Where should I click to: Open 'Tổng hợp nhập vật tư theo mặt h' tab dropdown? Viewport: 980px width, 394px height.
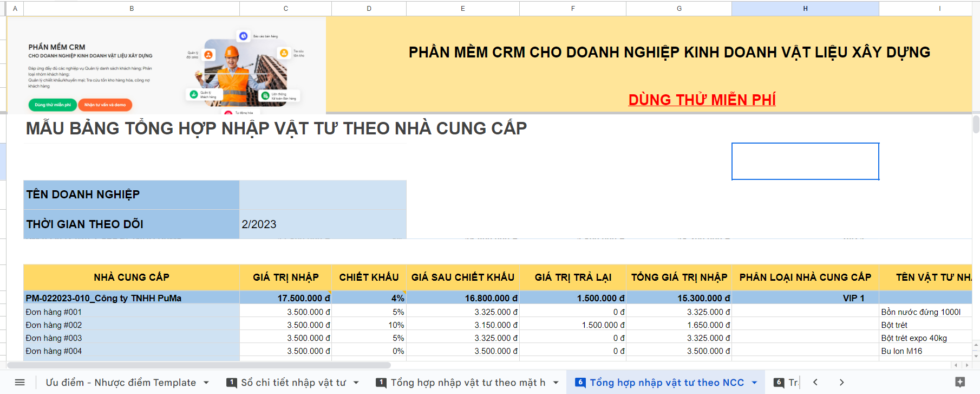556,383
